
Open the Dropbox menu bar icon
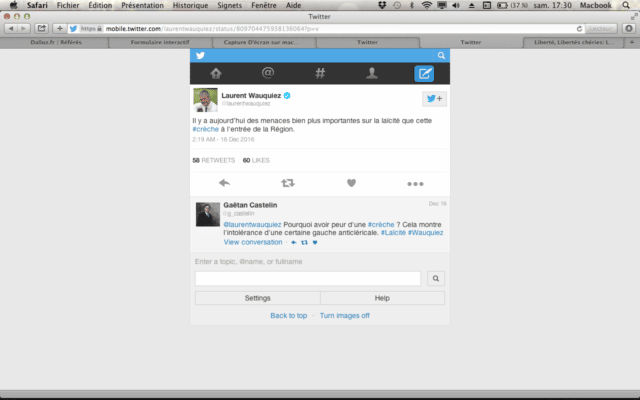point(382,5)
